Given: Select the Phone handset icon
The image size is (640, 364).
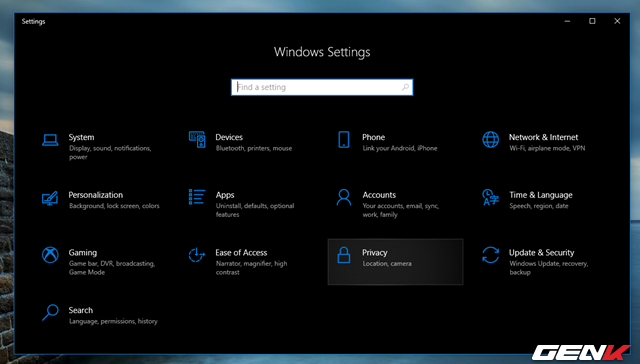Looking at the screenshot, I should pyautogui.click(x=344, y=140).
